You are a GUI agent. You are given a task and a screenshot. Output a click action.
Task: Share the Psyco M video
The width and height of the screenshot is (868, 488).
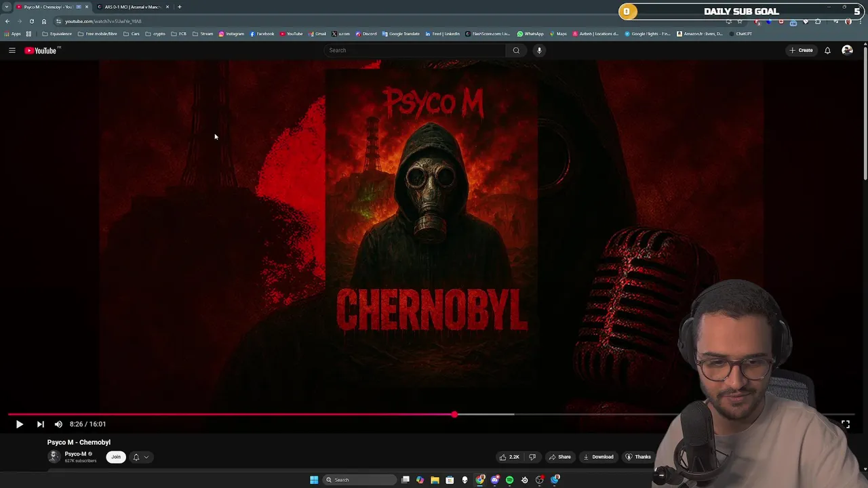pos(560,457)
